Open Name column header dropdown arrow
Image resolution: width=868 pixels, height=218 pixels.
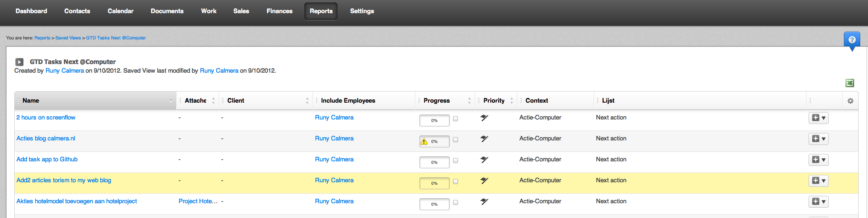pyautogui.click(x=171, y=101)
